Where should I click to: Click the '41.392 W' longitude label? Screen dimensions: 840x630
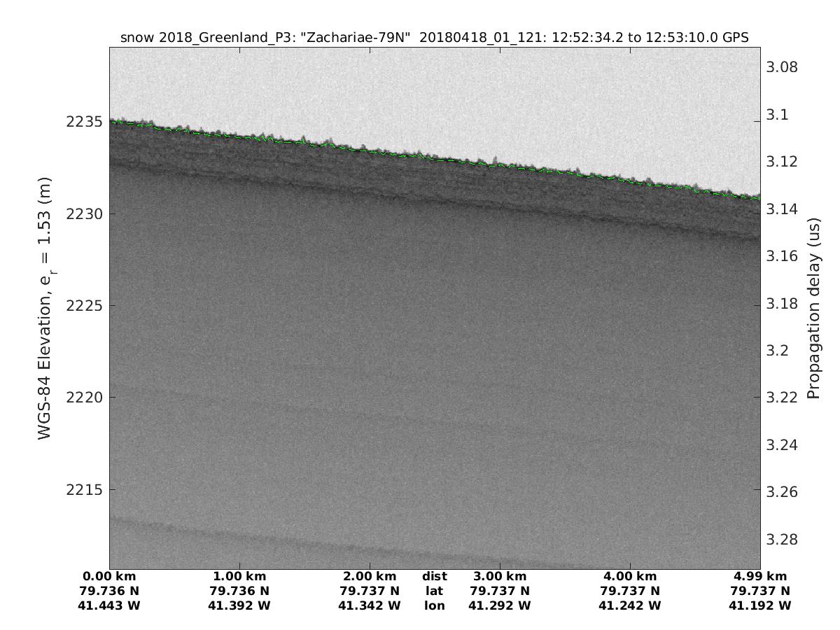point(239,606)
